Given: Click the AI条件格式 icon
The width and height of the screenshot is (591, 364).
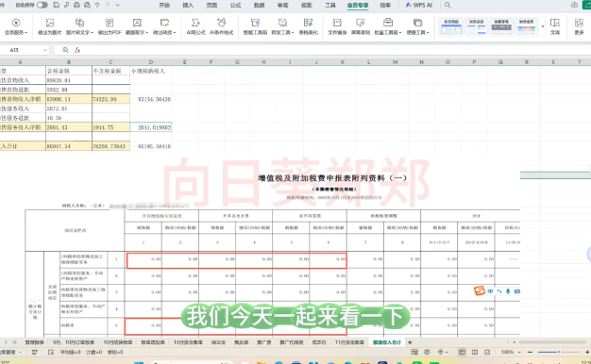Looking at the screenshot, I should (221, 26).
